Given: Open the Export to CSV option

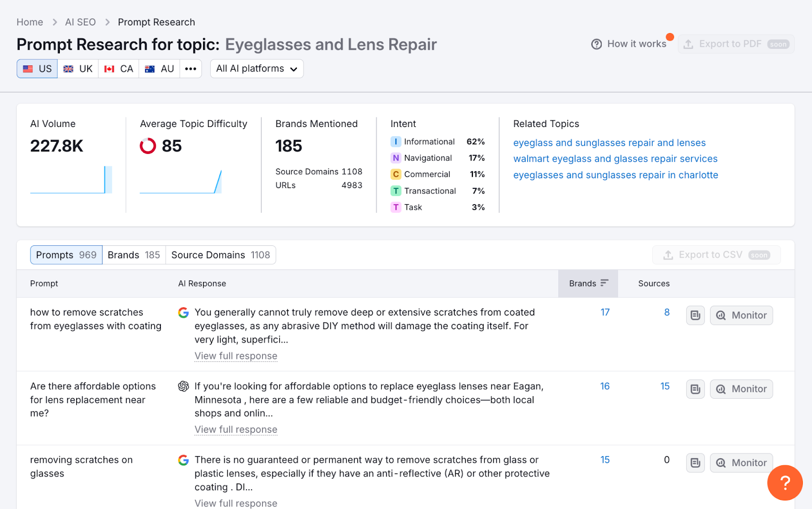Looking at the screenshot, I should tap(716, 254).
